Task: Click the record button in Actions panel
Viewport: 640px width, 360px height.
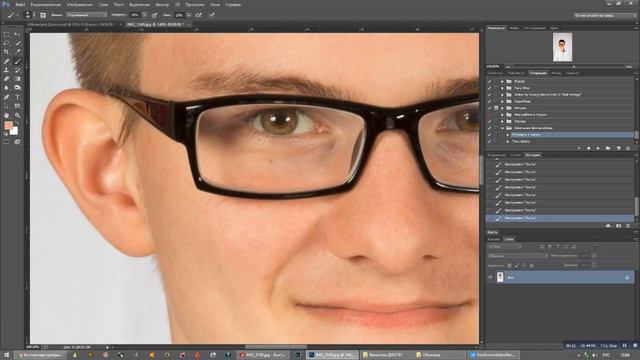Action: tap(588, 148)
